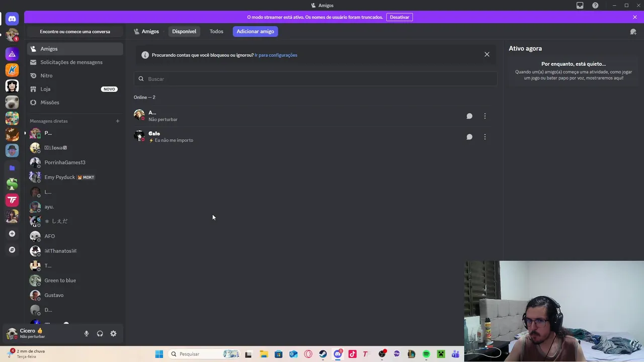This screenshot has width=644, height=362.
Task: Switch to the Disponível tab
Action: coord(184,31)
